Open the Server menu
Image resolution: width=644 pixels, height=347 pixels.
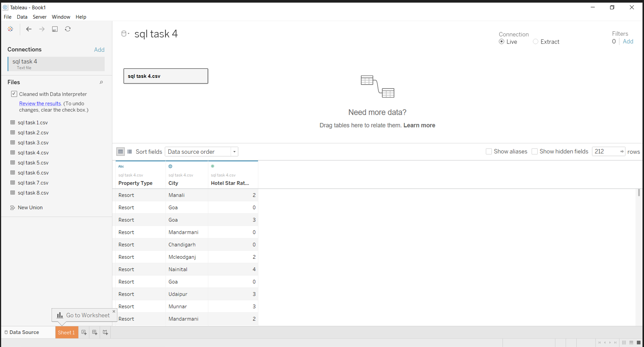click(x=39, y=17)
